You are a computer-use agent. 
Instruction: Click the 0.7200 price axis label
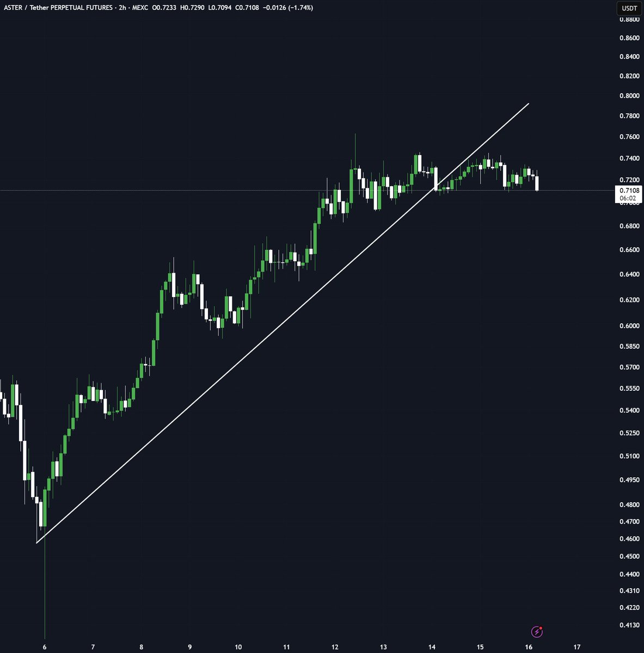pyautogui.click(x=629, y=180)
